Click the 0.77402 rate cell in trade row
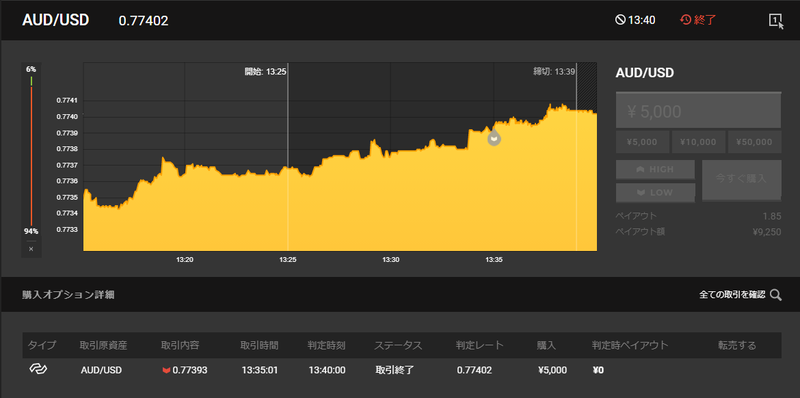The height and width of the screenshot is (398, 800). [x=474, y=370]
